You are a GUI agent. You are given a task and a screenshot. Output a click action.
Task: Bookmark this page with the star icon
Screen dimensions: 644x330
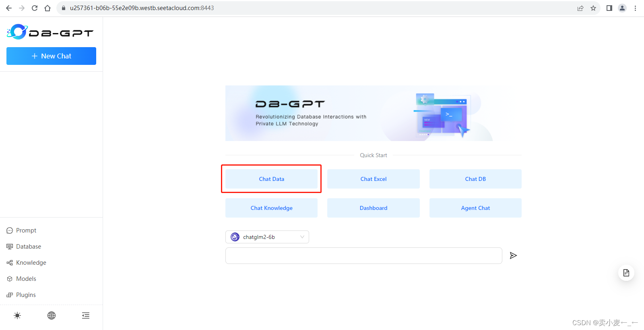[593, 8]
